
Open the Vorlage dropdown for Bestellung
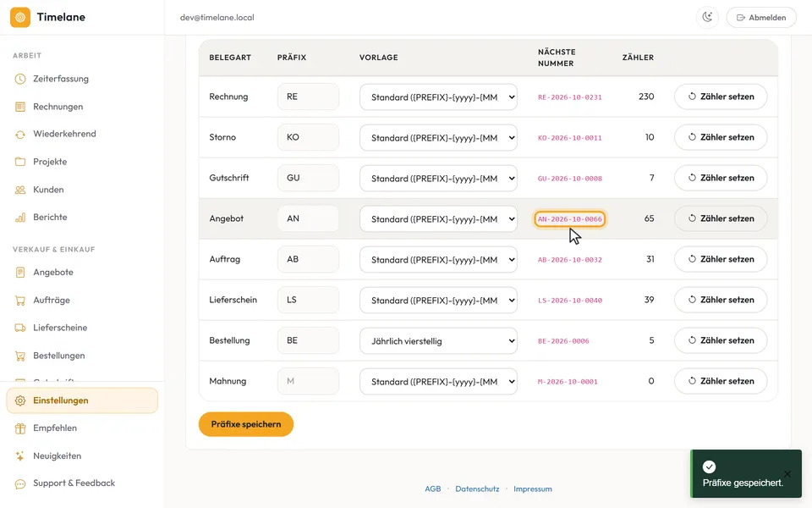coord(438,340)
